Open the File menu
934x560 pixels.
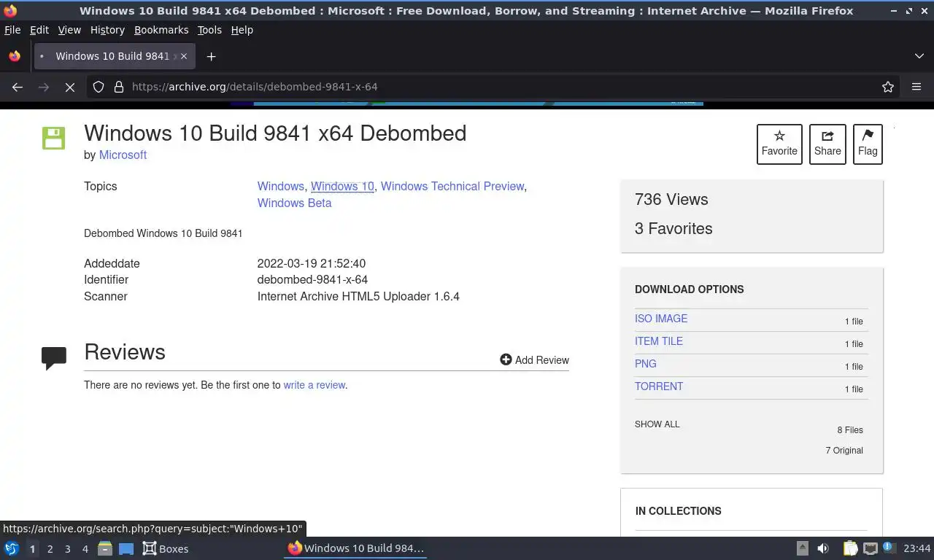pos(12,30)
